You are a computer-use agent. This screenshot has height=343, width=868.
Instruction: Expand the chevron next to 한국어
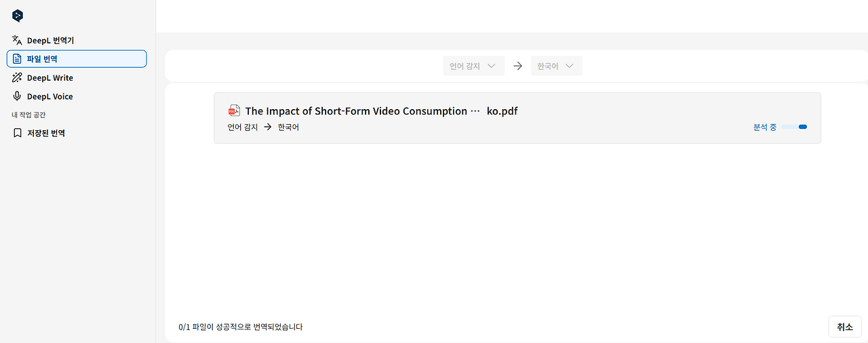570,66
